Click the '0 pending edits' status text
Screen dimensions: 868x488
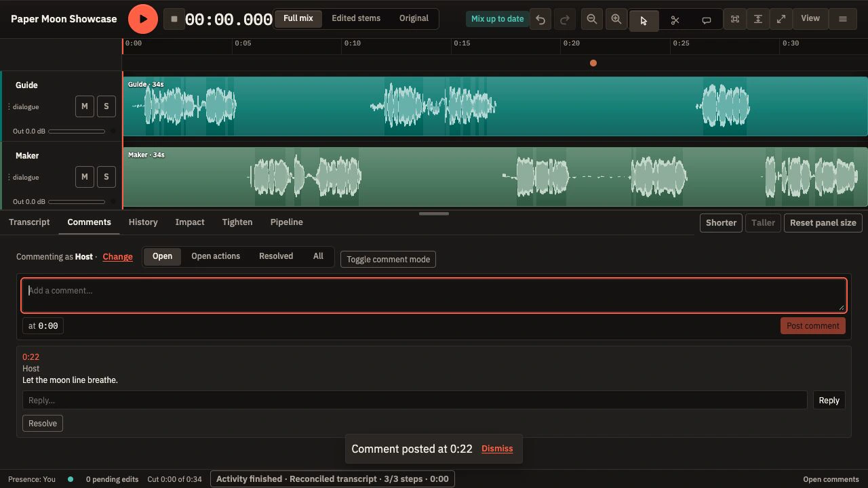pyautogui.click(x=112, y=479)
